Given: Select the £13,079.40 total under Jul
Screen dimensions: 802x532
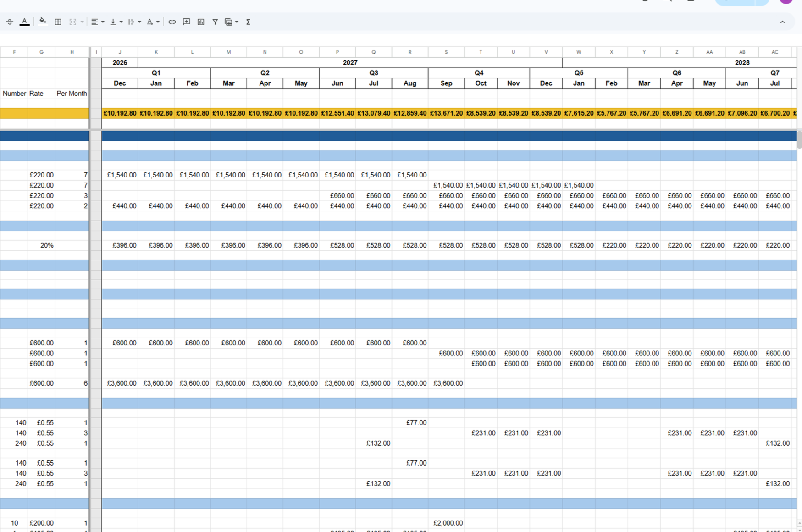Looking at the screenshot, I should [374, 113].
